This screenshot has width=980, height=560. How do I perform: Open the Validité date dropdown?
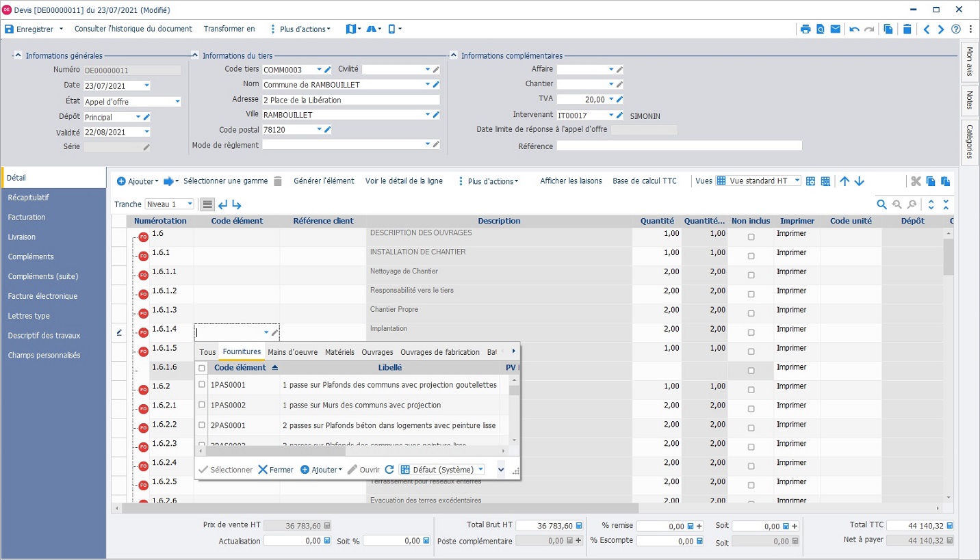click(146, 133)
